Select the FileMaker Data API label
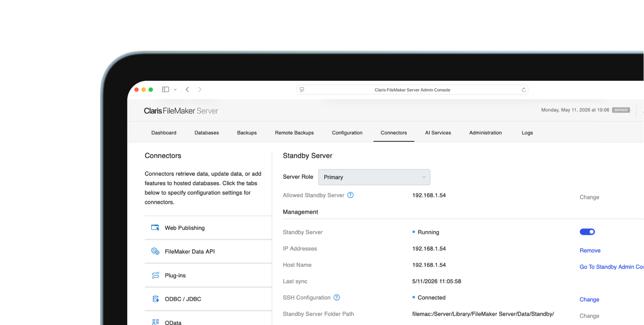Screen dimensions: 644x325 pos(190,252)
